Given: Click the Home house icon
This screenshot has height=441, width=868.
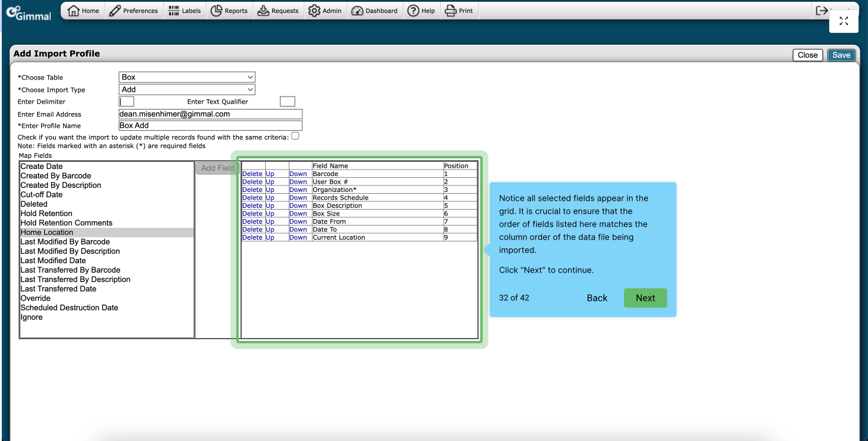Looking at the screenshot, I should 74,11.
